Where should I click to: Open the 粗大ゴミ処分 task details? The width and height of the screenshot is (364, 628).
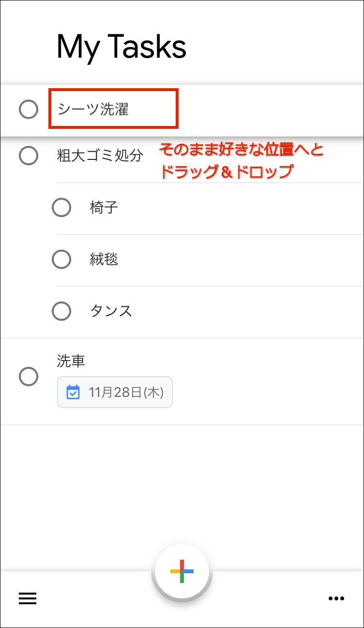[100, 156]
